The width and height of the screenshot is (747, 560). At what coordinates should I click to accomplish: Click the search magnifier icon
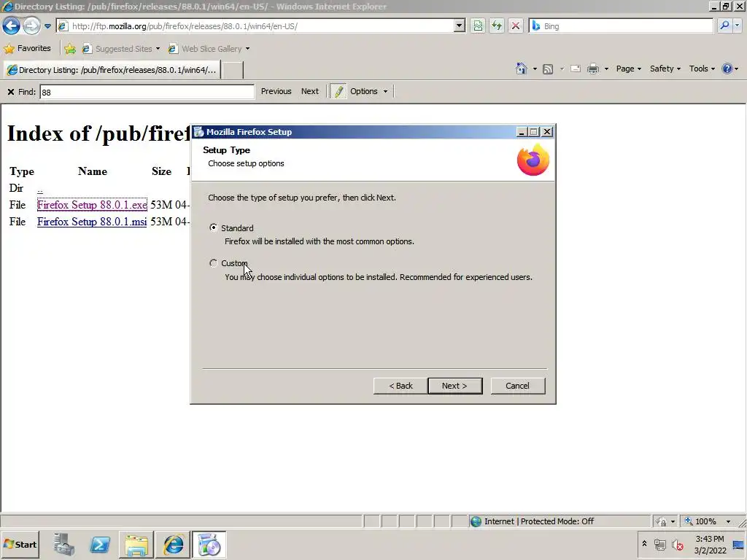click(724, 26)
